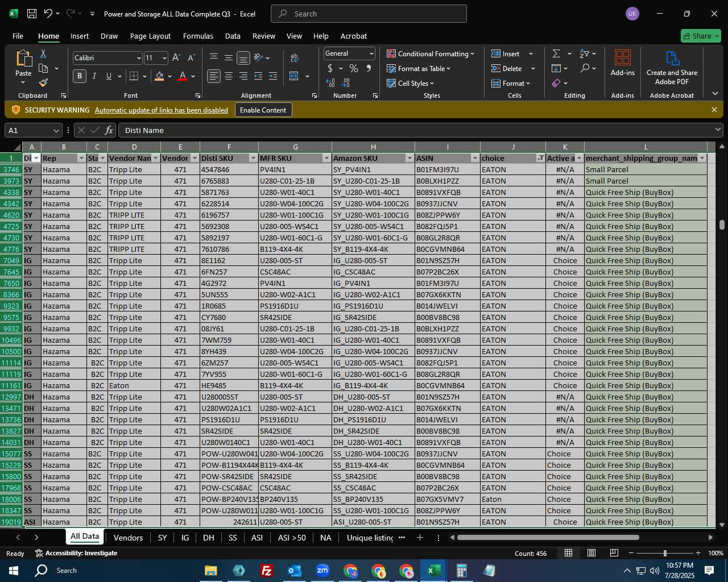Apply Comma Style number format

pos(369,68)
